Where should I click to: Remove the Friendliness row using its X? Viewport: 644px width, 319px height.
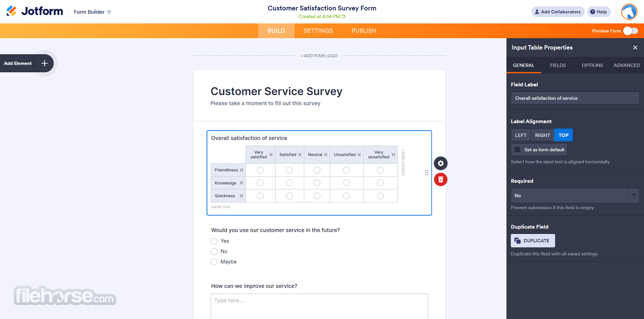click(x=241, y=170)
